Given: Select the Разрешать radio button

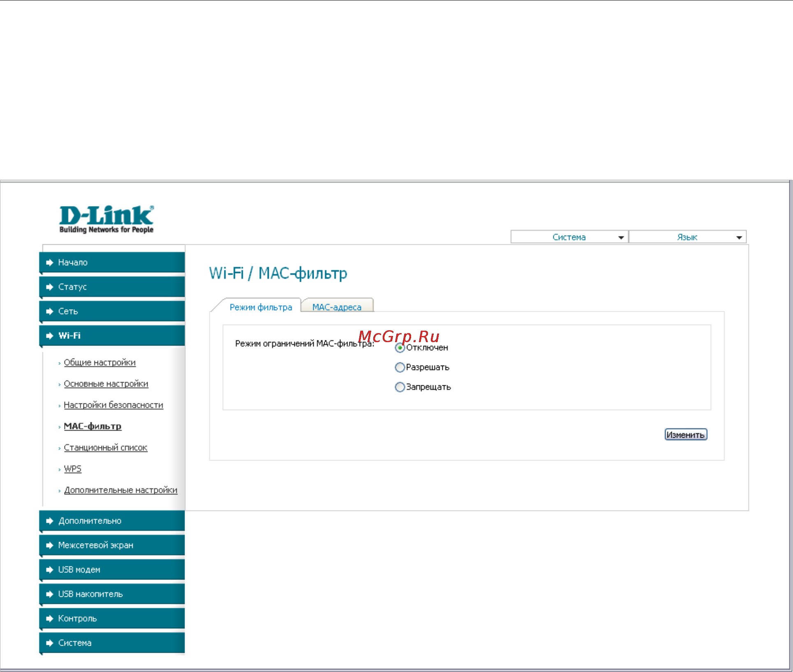Looking at the screenshot, I should tap(400, 367).
